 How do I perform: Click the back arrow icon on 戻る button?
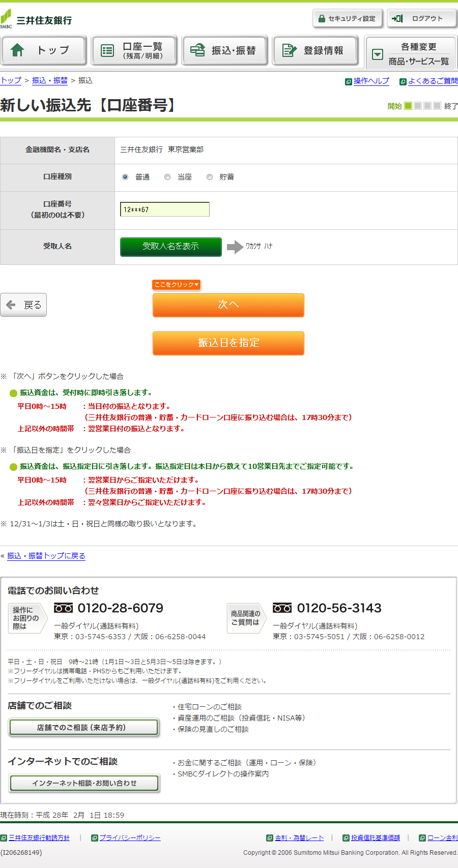tap(11, 305)
